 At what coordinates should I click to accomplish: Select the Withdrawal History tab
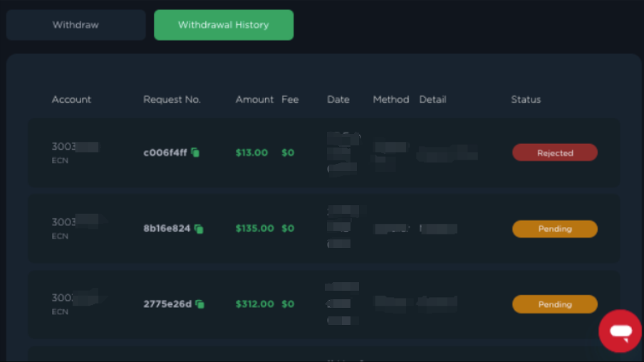[x=224, y=25]
